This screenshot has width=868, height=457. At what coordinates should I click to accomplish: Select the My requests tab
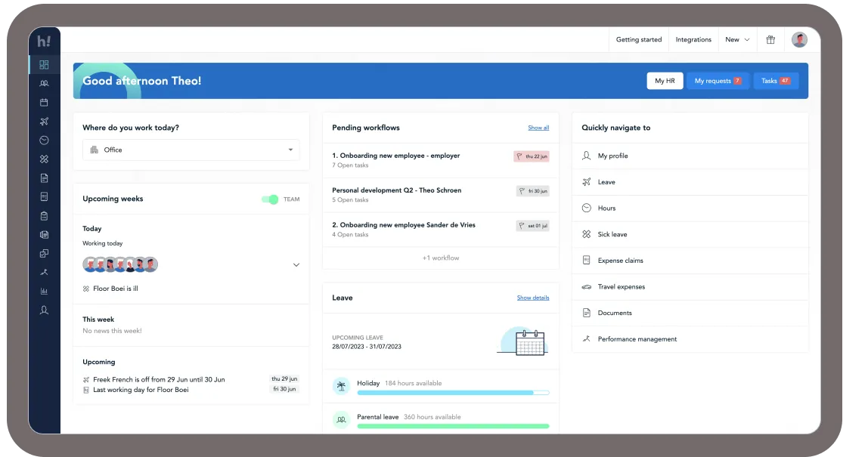(718, 81)
